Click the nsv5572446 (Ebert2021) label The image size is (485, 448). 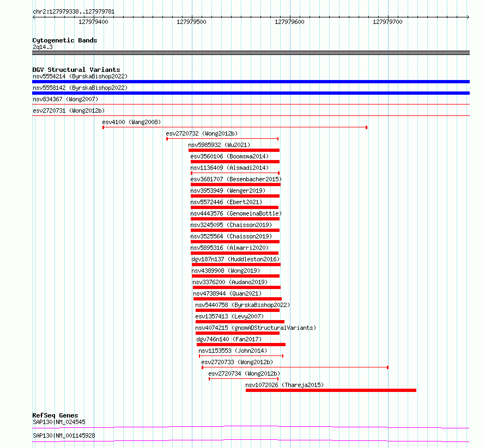tap(226, 202)
